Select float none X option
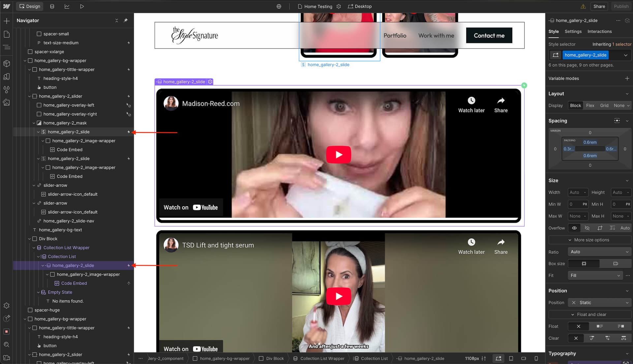The height and width of the screenshot is (364, 633). pyautogui.click(x=579, y=326)
